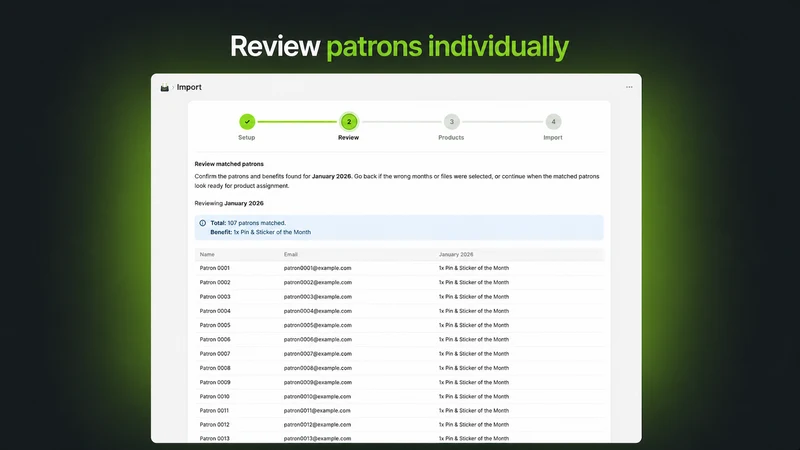Select the row named Patron 0012
Viewport: 800px width, 450px height.
click(x=399, y=424)
